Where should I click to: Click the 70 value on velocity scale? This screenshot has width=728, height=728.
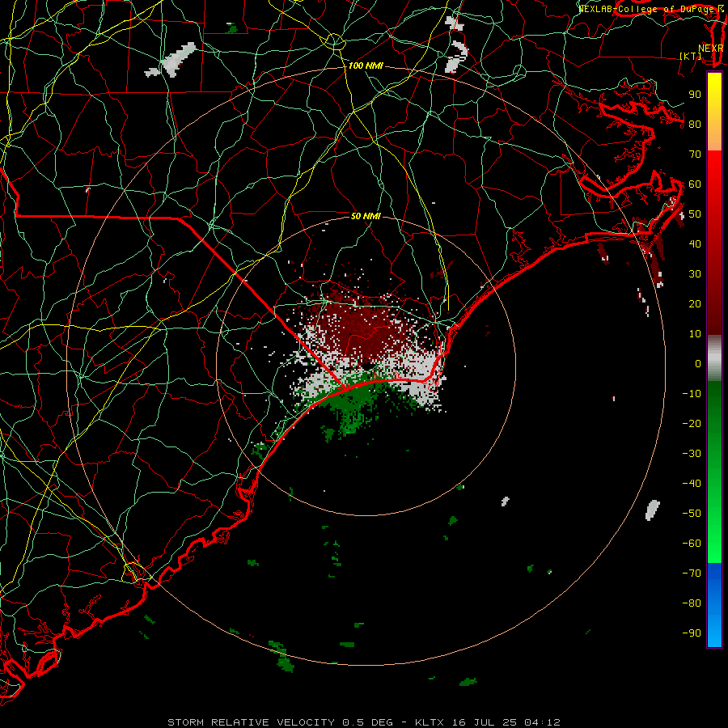click(695, 154)
